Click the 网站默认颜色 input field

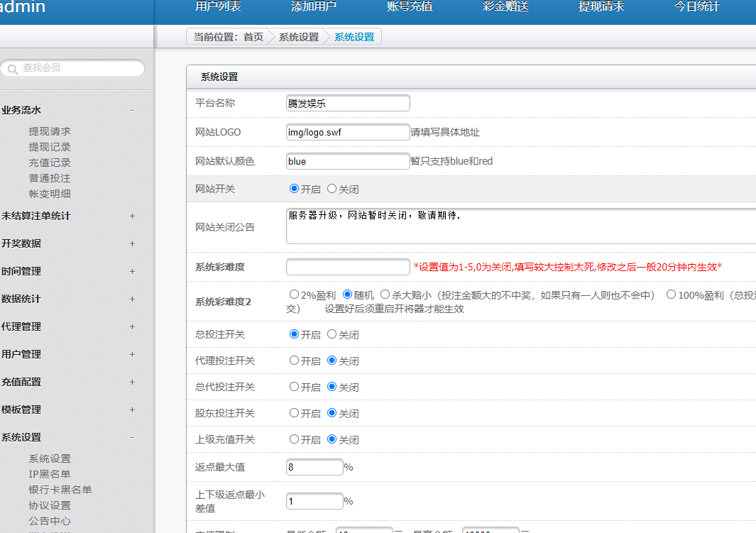click(x=348, y=161)
